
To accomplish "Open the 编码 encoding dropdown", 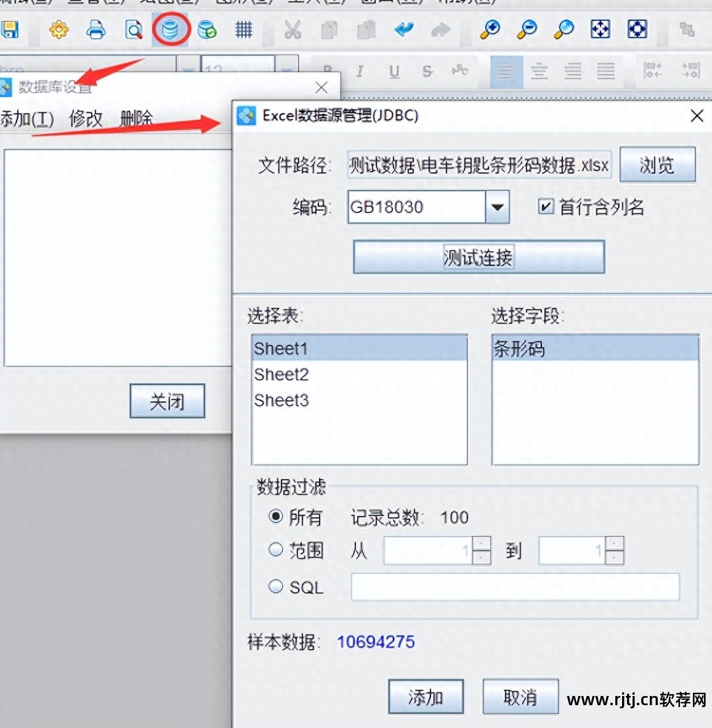I will point(496,208).
